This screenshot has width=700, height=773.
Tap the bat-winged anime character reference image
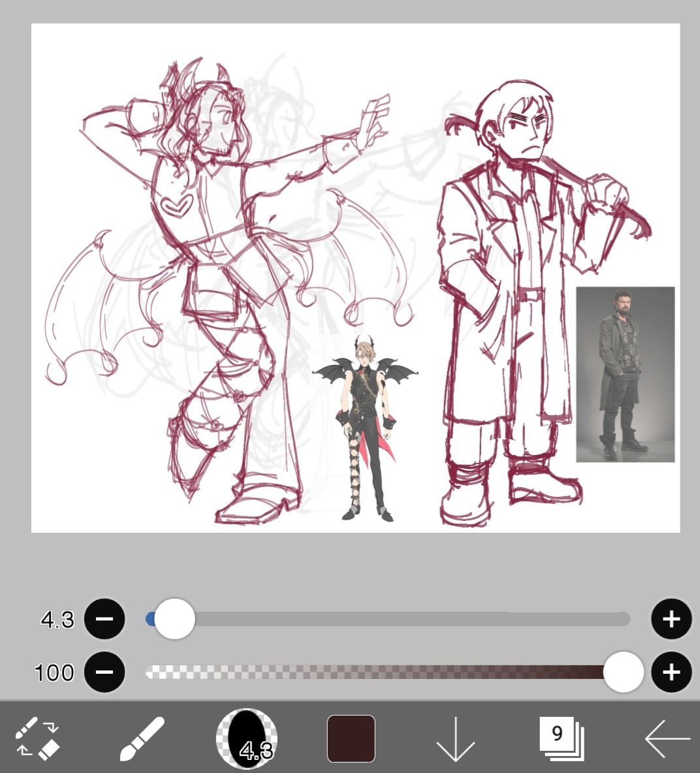[x=365, y=428]
